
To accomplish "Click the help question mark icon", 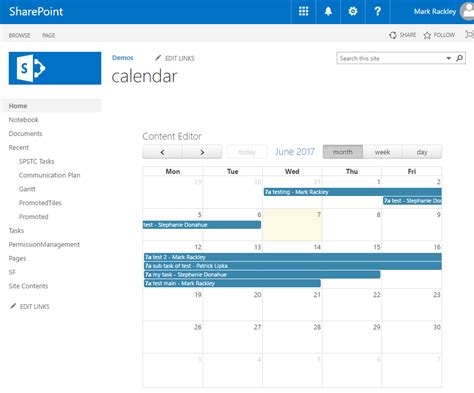I will click(377, 11).
